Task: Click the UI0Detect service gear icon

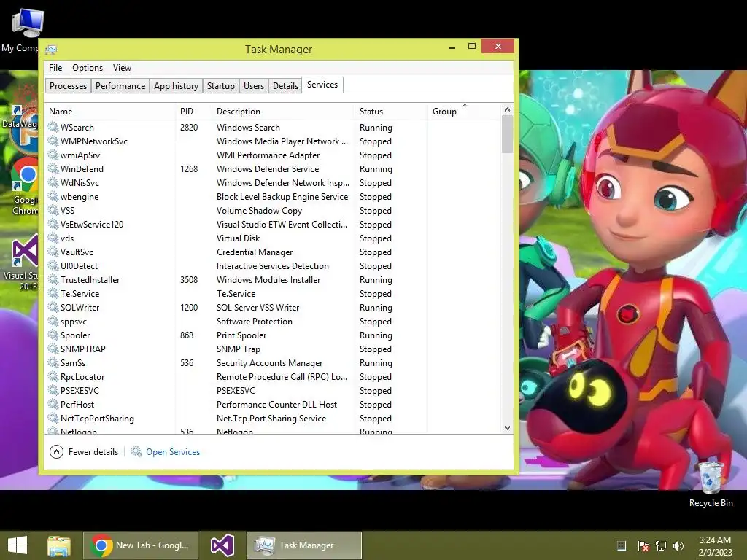Action: tap(53, 265)
